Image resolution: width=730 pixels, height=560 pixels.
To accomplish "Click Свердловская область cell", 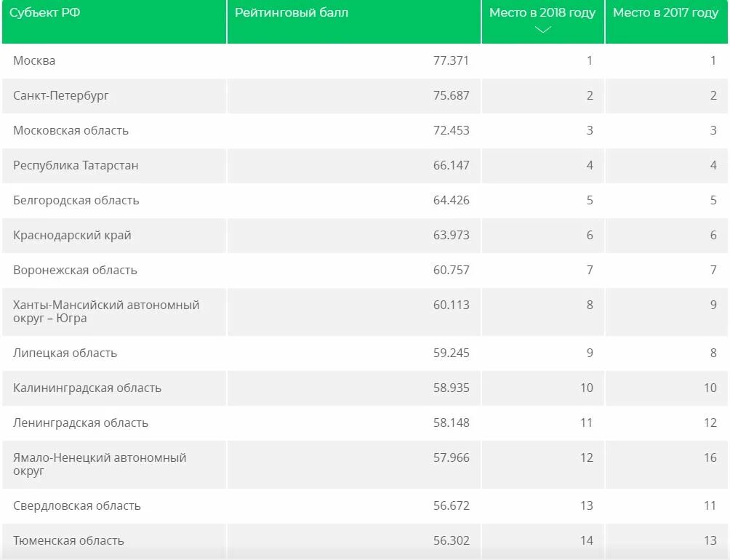I will (77, 506).
